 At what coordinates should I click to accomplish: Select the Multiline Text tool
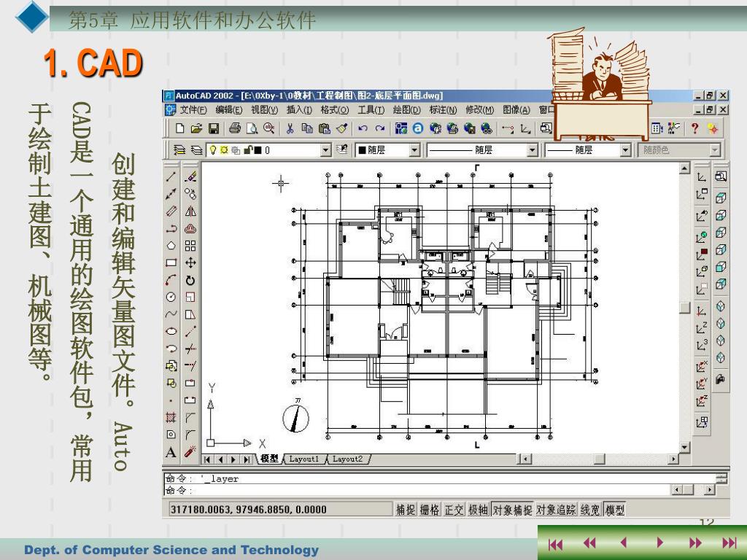171,452
